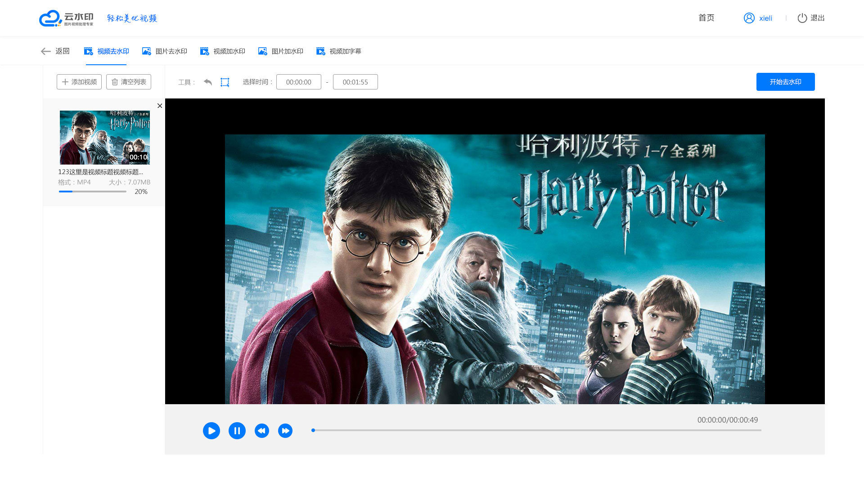Log out via the 退出 text

click(817, 18)
